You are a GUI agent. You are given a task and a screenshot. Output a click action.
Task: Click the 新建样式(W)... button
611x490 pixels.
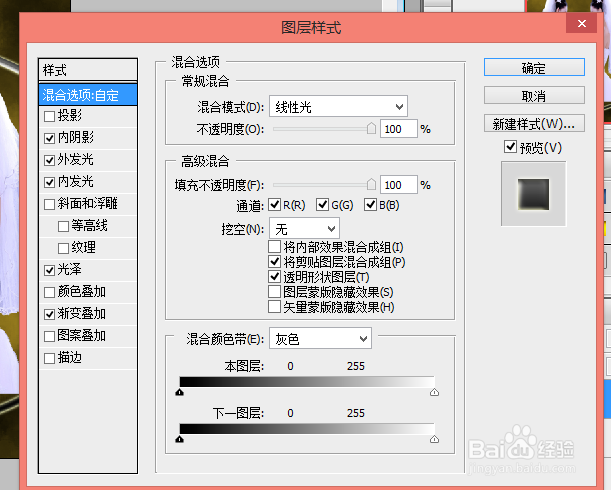[534, 124]
